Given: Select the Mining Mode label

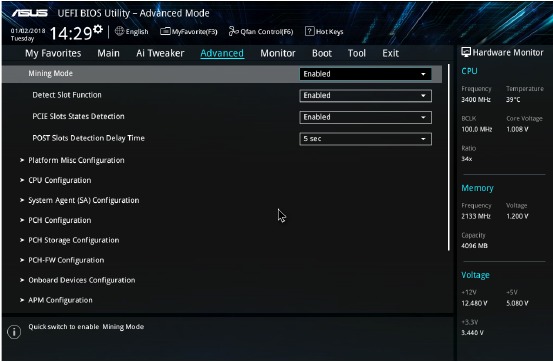Looking at the screenshot, I should (x=50, y=73).
